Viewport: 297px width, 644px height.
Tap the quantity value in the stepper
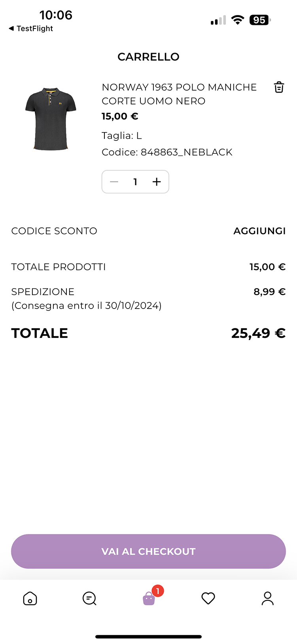[135, 182]
